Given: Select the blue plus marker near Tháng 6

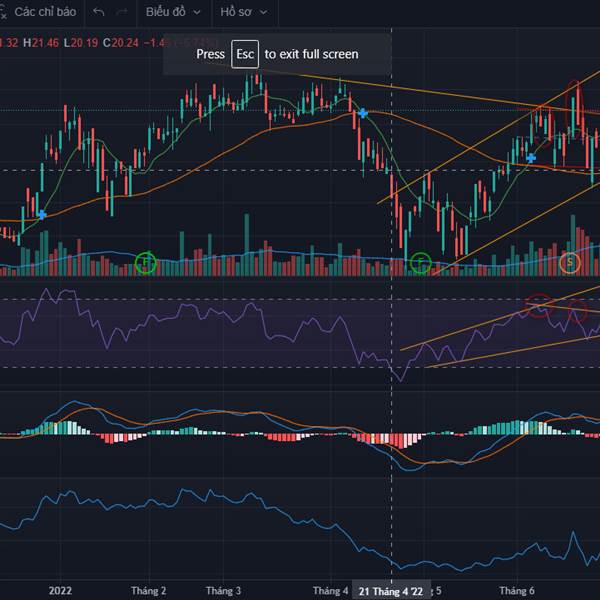Looking at the screenshot, I should pyautogui.click(x=531, y=157).
